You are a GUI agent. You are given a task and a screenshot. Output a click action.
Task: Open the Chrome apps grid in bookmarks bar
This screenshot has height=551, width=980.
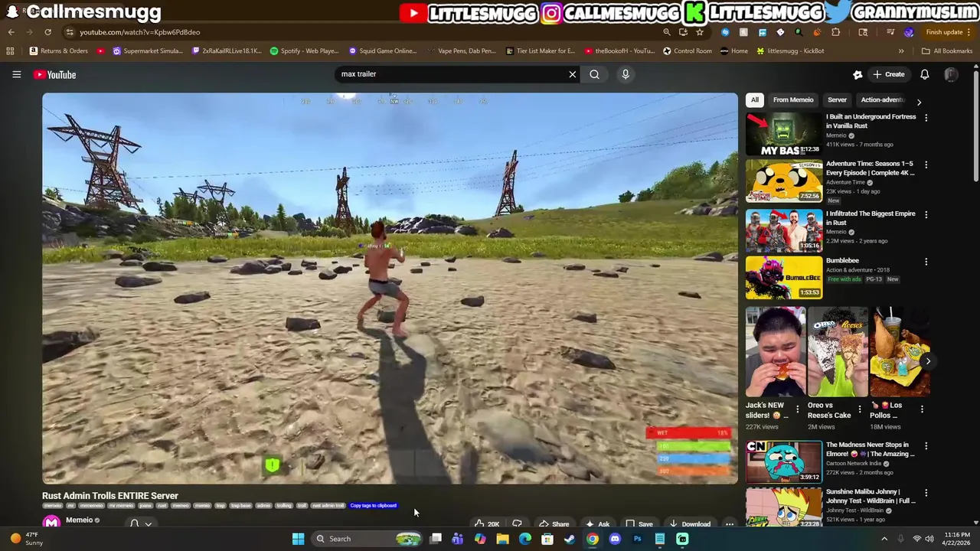(x=10, y=51)
